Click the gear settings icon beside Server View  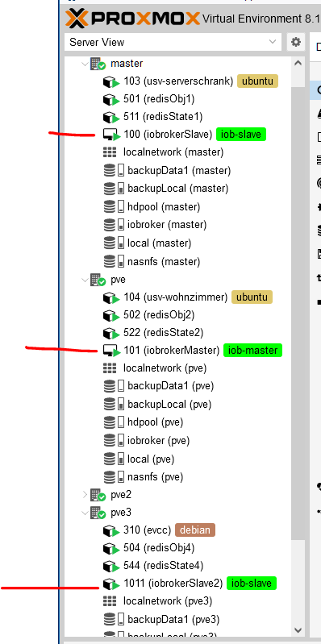[295, 42]
